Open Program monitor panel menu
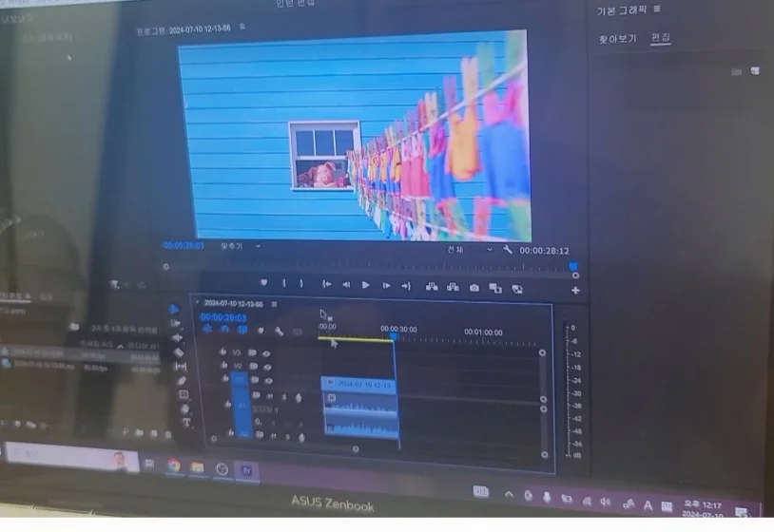Image resolution: width=774 pixels, height=532 pixels. point(242,27)
